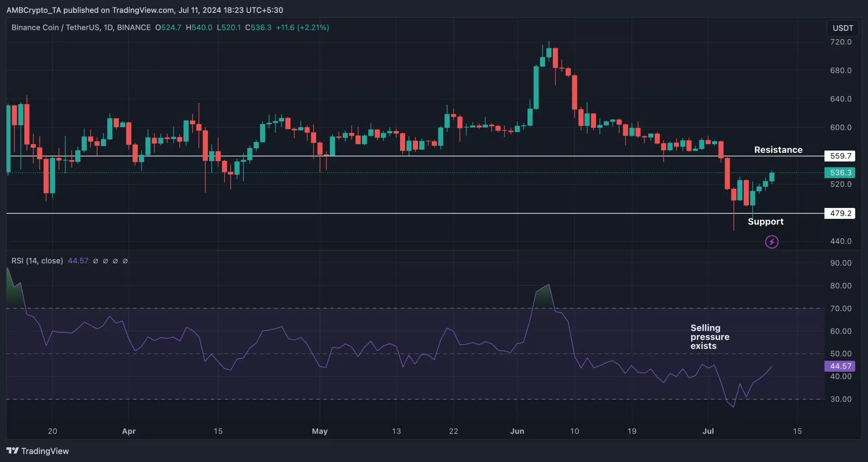Click the RSI legend value 44.57

coord(78,261)
